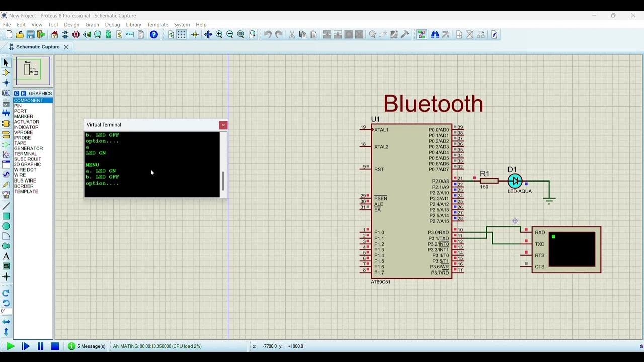This screenshot has width=644, height=362.
Task: Center the view with blue arrows icon
Action: 208,34
